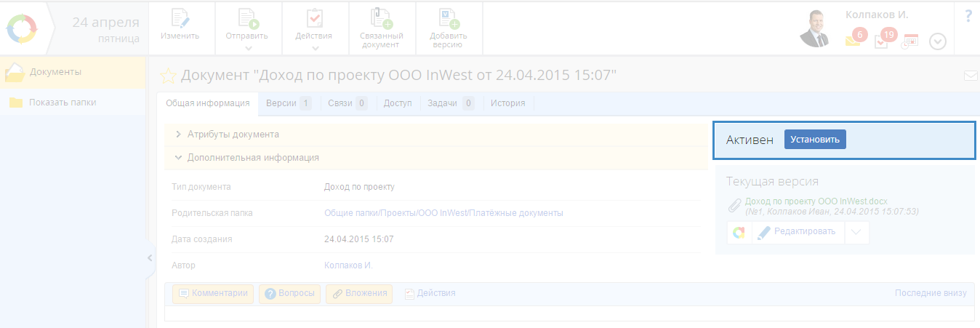This screenshot has height=328, width=980.
Task: Open the user menu round chevron
Action: 938,41
